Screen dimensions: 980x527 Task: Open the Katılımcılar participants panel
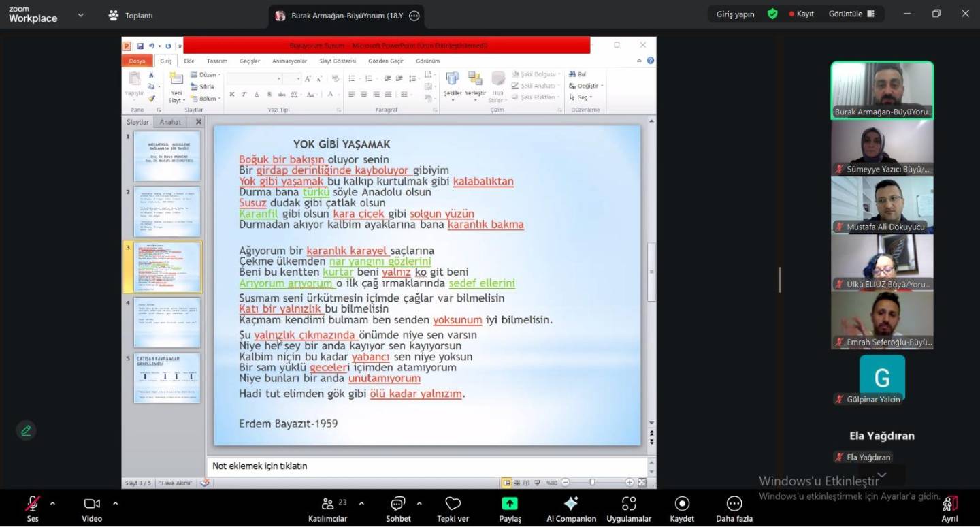tap(327, 507)
